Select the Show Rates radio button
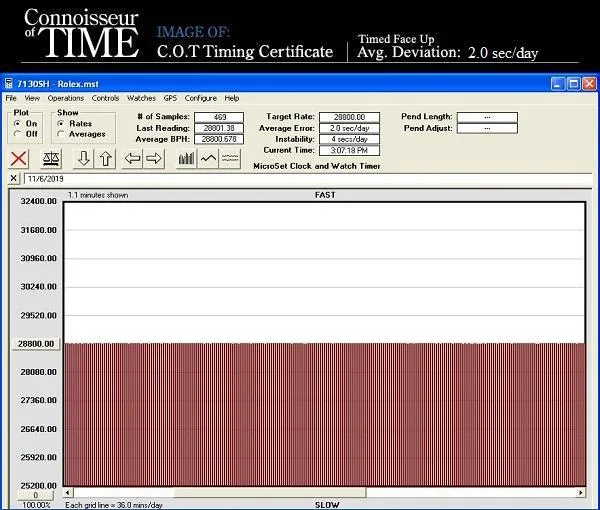Image resolution: width=600 pixels, height=510 pixels. pyautogui.click(x=60, y=124)
